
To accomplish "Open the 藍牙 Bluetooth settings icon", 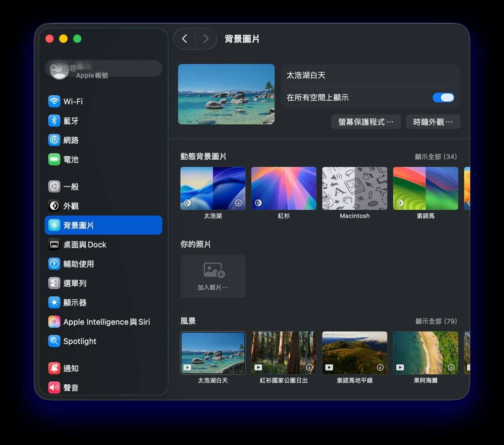I will click(x=54, y=121).
